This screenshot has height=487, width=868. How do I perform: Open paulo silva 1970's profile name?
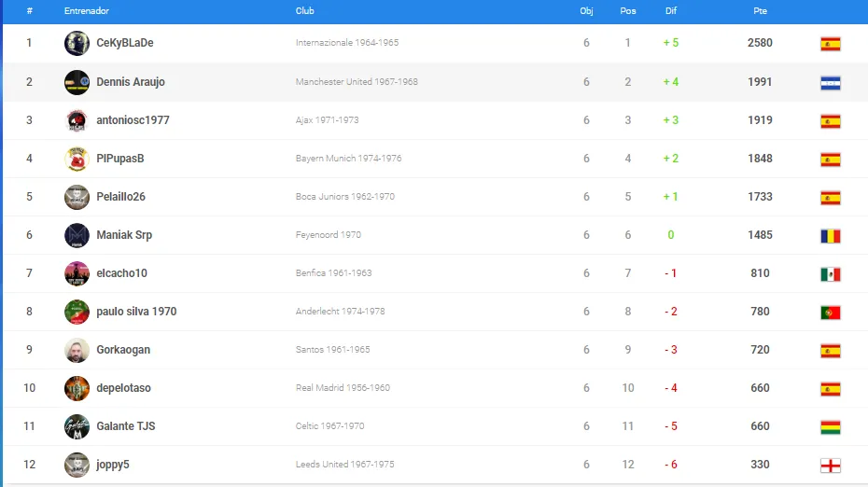click(136, 311)
